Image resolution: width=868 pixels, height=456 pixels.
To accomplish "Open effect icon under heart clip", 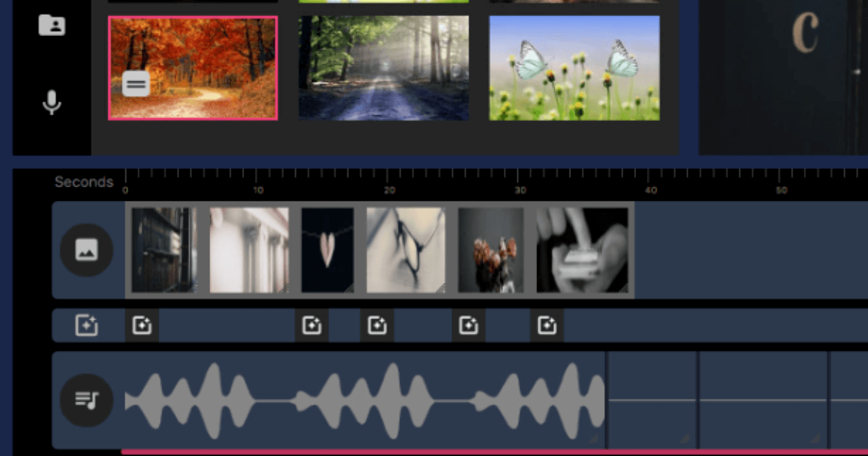I will coord(312,326).
